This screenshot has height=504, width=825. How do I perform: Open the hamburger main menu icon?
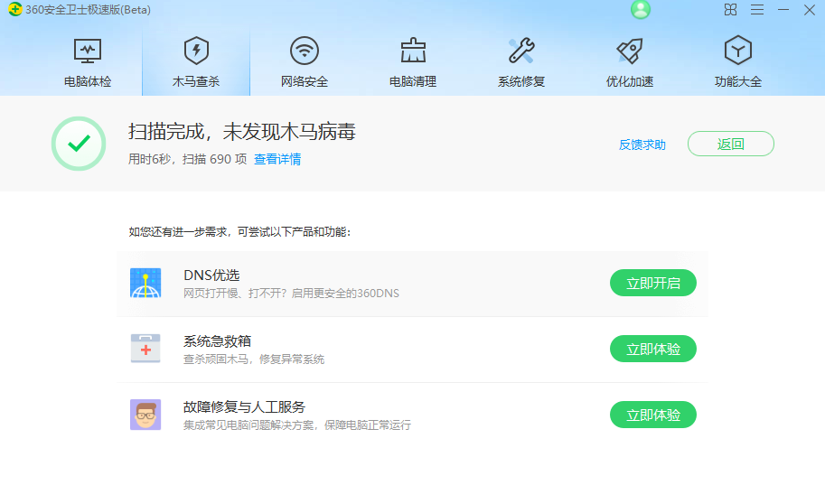pyautogui.click(x=757, y=9)
